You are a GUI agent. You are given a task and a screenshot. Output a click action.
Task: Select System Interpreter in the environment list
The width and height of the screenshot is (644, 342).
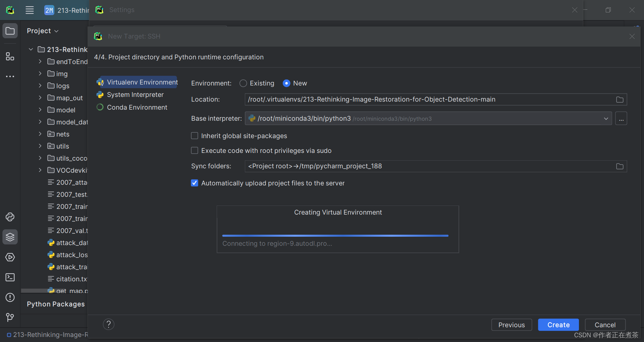click(x=135, y=95)
